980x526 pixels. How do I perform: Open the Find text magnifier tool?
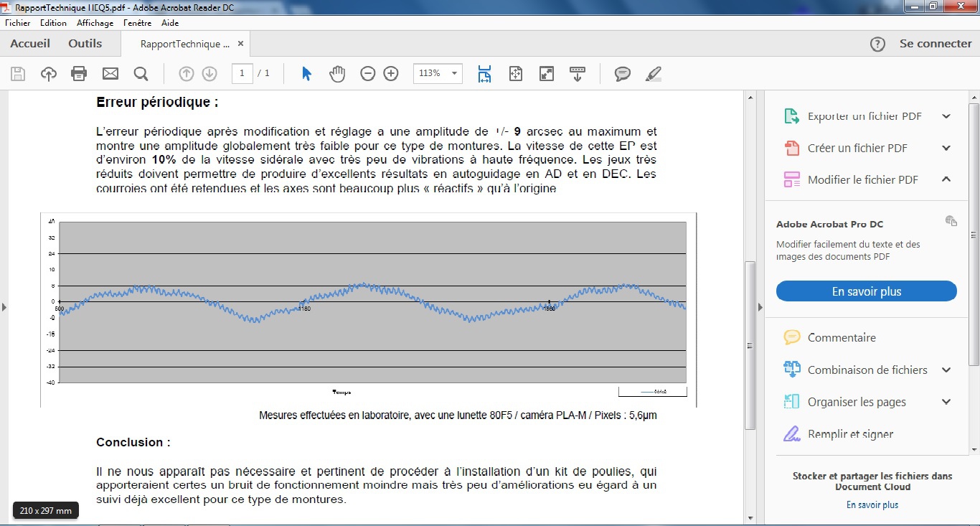(x=141, y=73)
